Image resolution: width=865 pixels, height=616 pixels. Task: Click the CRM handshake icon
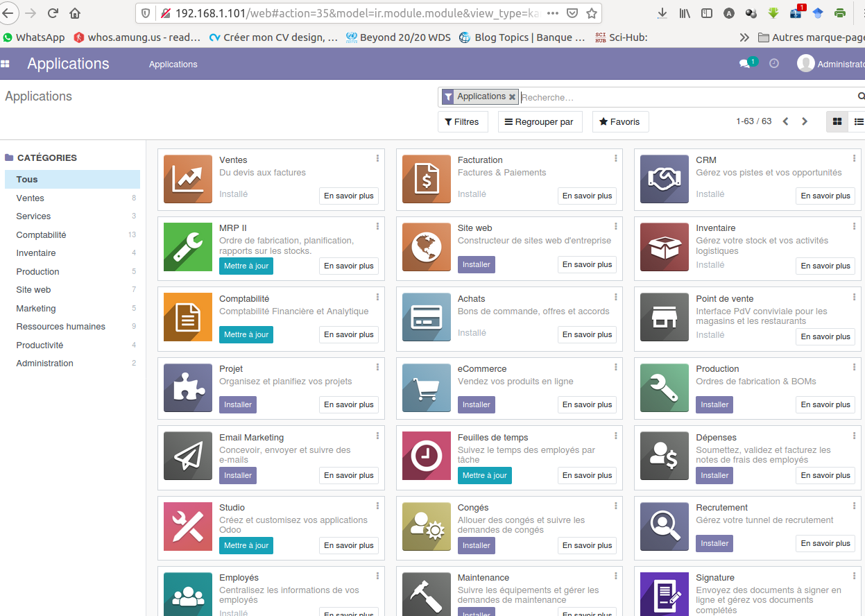(x=665, y=179)
